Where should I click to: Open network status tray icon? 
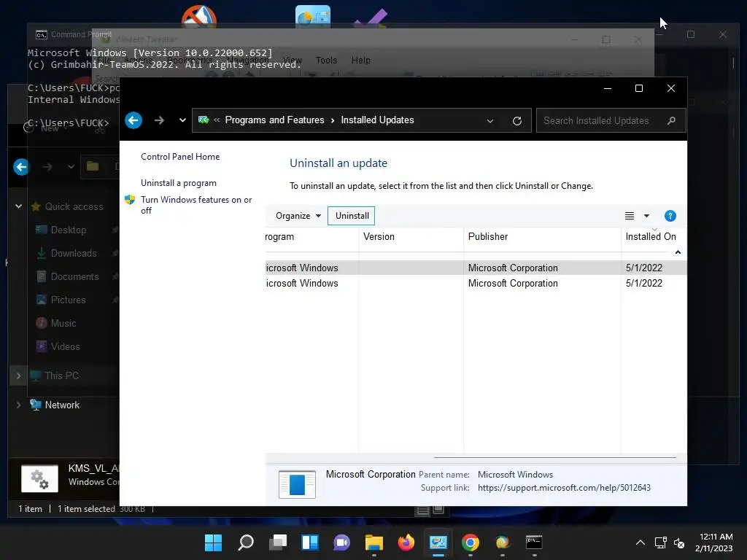(x=660, y=542)
